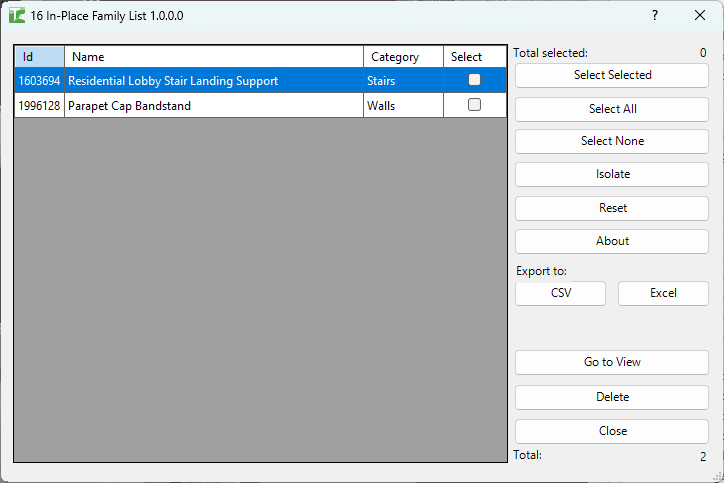The height and width of the screenshot is (483, 724).
Task: Click the Select All button
Action: pos(612,109)
